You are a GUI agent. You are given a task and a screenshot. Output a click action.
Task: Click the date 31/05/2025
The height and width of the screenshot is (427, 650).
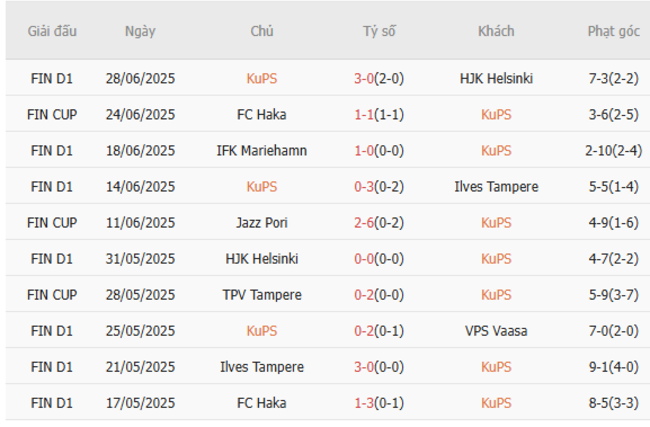click(140, 259)
